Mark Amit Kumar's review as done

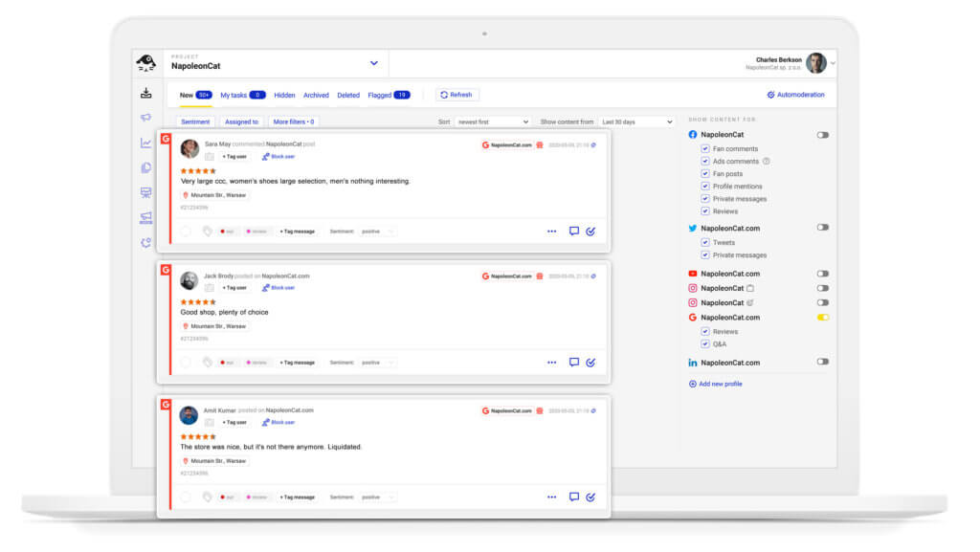(590, 497)
